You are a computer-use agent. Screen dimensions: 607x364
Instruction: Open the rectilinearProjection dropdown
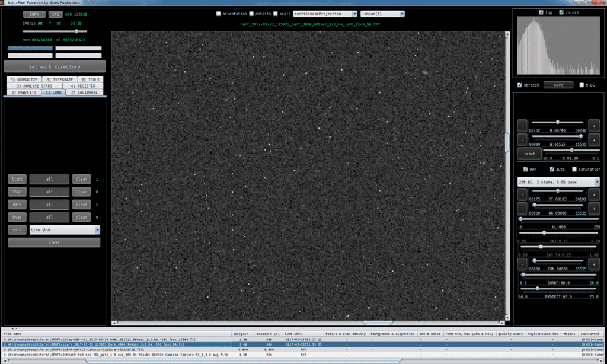pyautogui.click(x=325, y=14)
